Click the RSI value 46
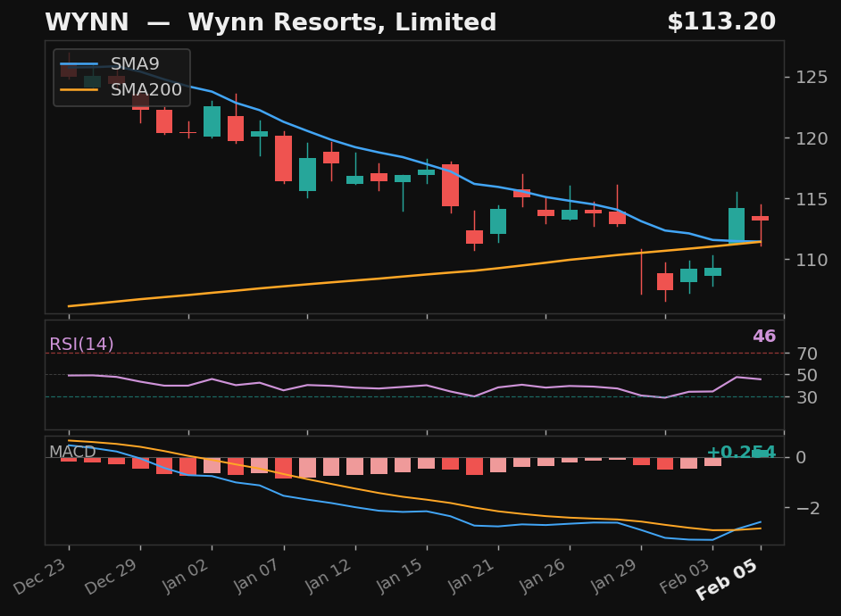 click(x=764, y=337)
